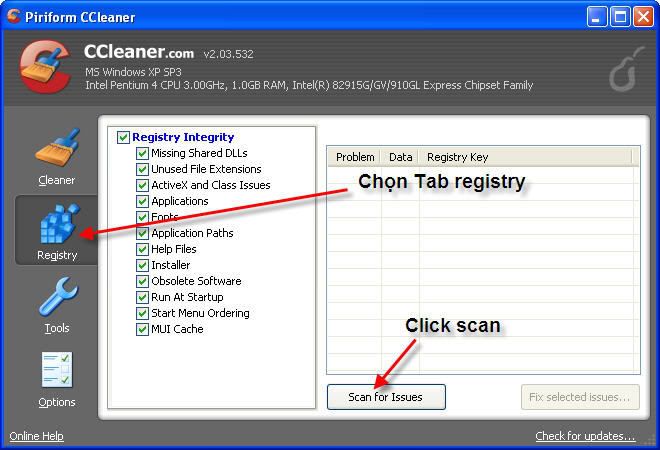Open the Online Help link

37,436
